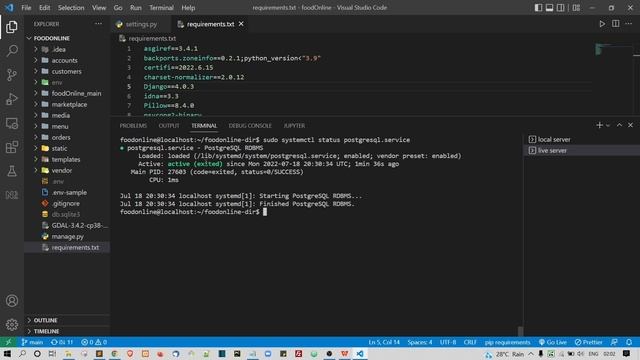Toggle secondary side bar layout icon
Screen dimensions: 640x360
tap(561, 8)
